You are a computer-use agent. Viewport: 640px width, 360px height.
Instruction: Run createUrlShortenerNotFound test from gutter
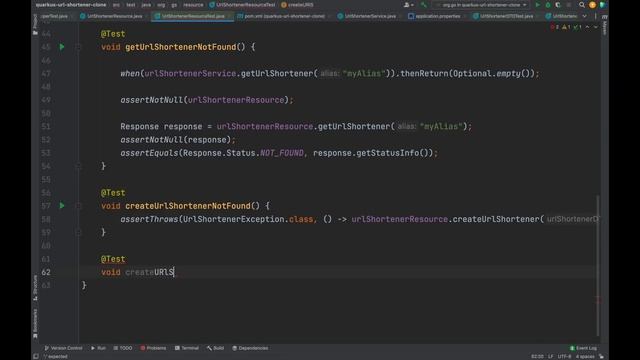pos(62,206)
